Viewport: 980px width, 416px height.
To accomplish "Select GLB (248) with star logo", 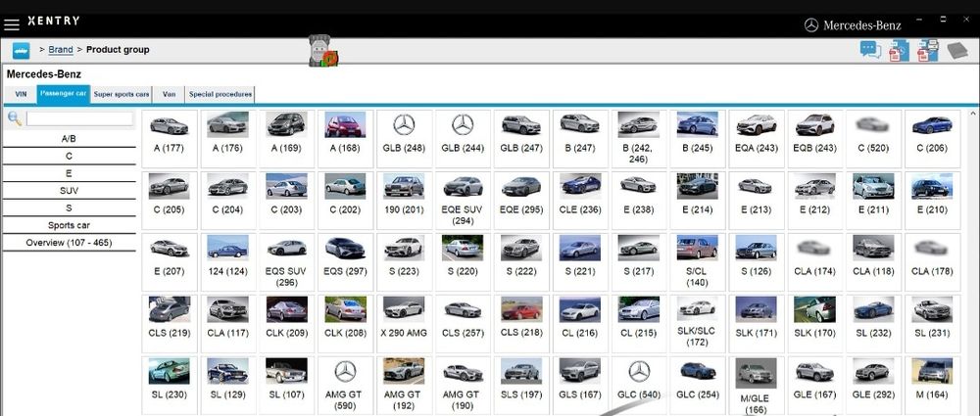I will tap(404, 138).
